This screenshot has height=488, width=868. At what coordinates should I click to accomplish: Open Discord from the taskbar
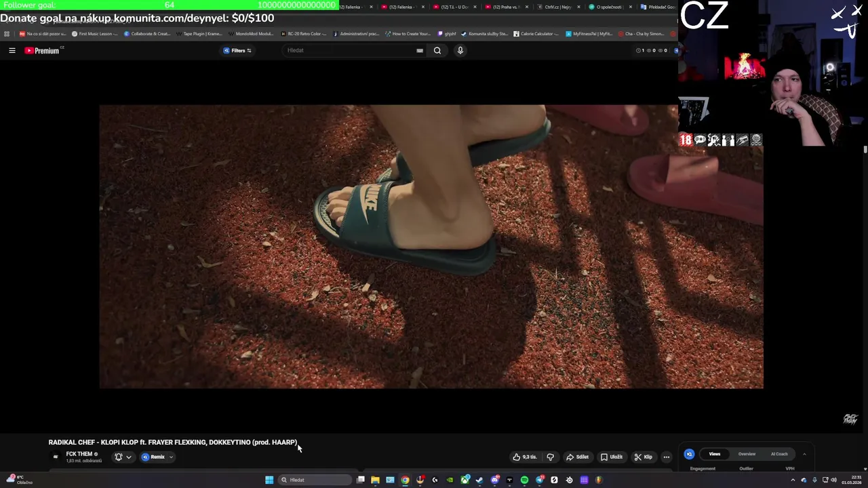(x=495, y=480)
